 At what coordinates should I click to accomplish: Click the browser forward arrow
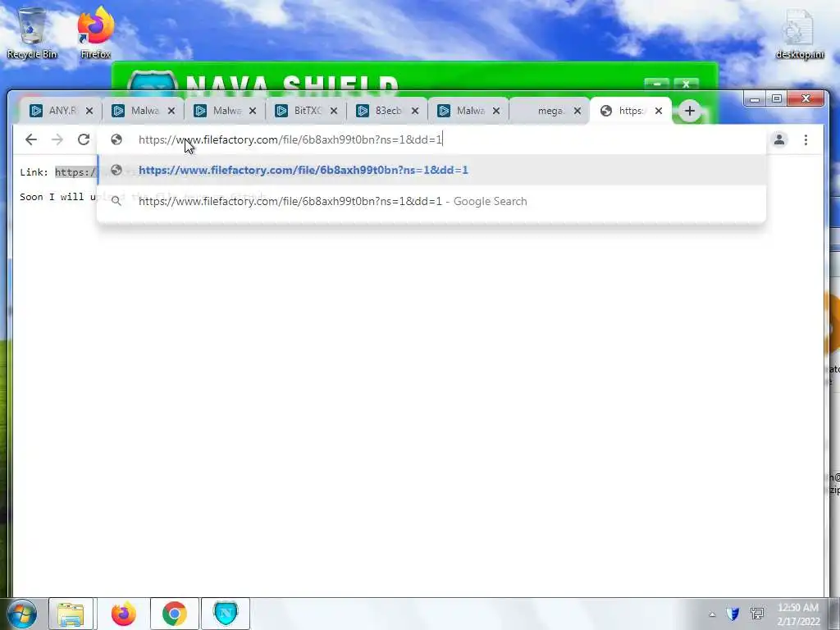click(x=57, y=139)
